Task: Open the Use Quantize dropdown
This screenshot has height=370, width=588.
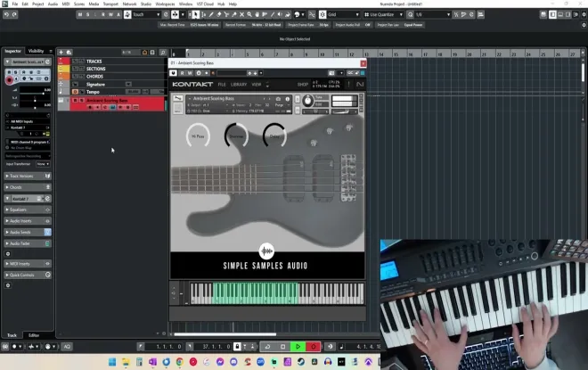Action: click(384, 14)
